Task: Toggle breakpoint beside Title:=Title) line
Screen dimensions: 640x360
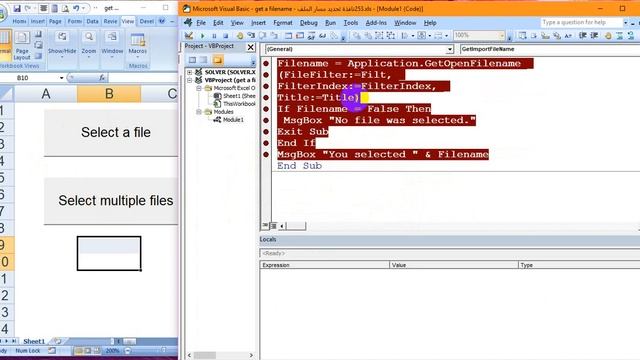Action: (266, 98)
